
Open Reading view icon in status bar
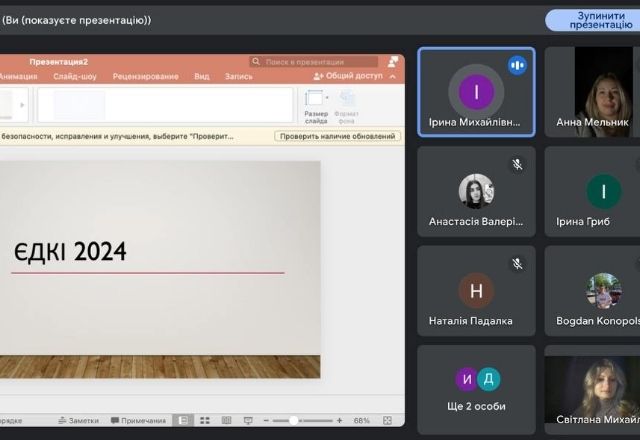pos(226,421)
